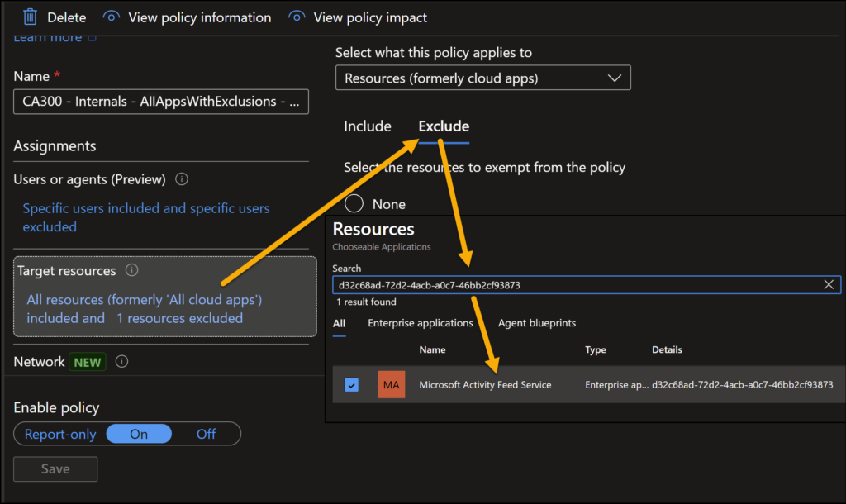
Task: Switch to the Include tab
Action: 367,126
